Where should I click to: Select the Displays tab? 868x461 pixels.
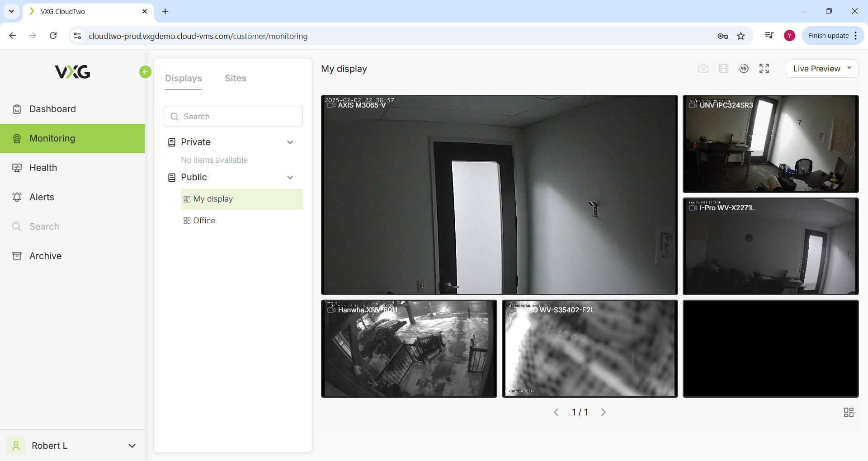[184, 78]
